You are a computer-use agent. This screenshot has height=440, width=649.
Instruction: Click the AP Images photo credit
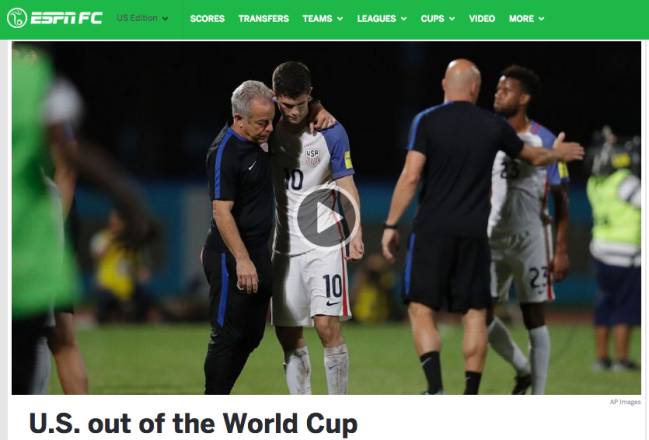pos(625,402)
